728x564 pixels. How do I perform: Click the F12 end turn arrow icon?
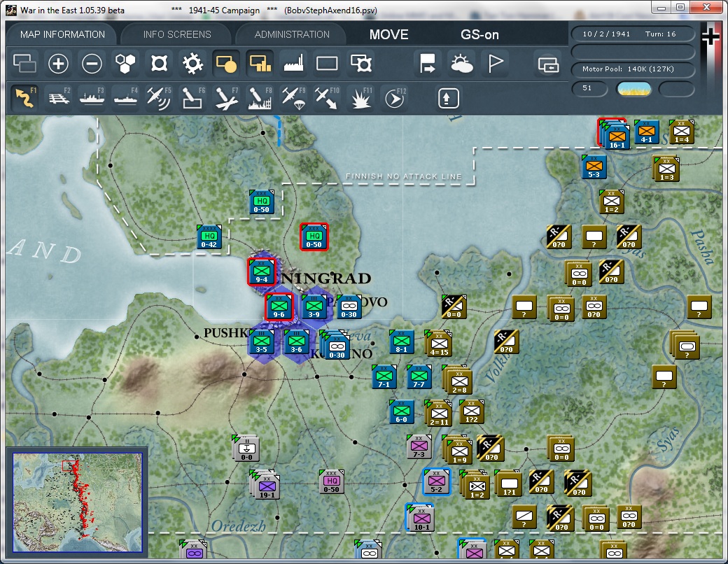pyautogui.click(x=395, y=97)
